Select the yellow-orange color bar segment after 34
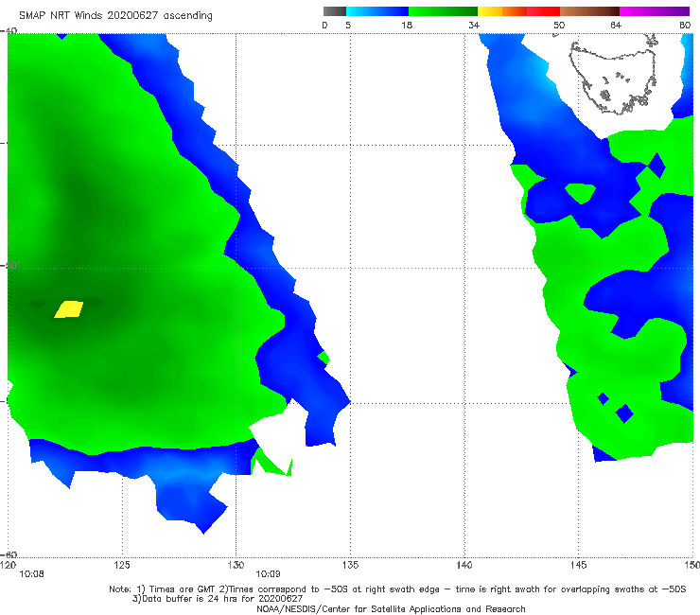 coord(502,11)
